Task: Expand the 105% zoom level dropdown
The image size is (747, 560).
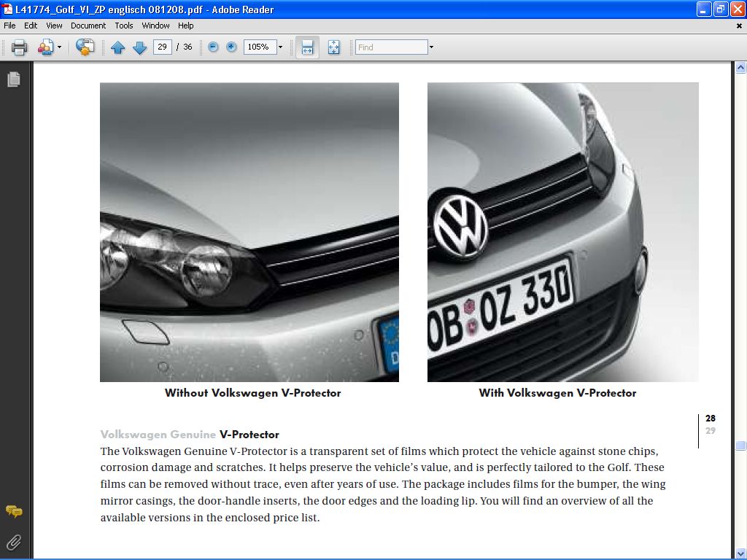Action: (x=280, y=47)
